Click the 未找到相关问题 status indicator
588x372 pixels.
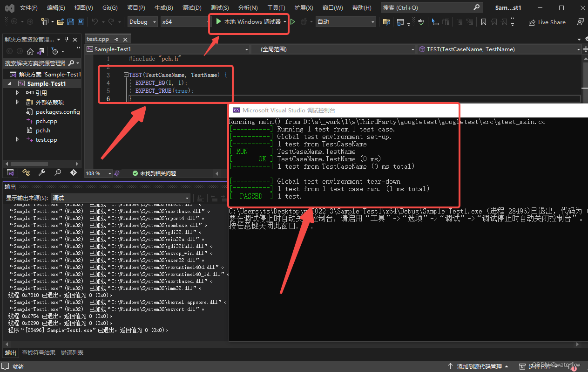(155, 173)
